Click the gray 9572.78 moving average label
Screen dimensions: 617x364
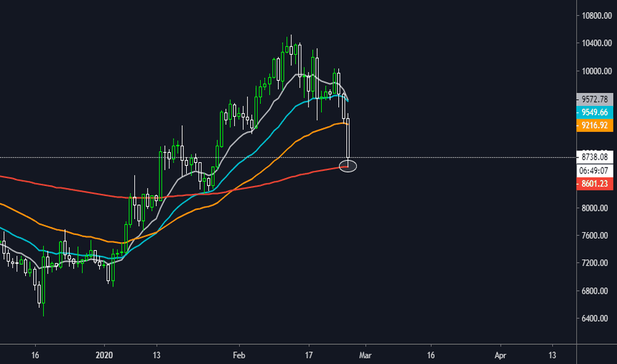[x=594, y=99]
